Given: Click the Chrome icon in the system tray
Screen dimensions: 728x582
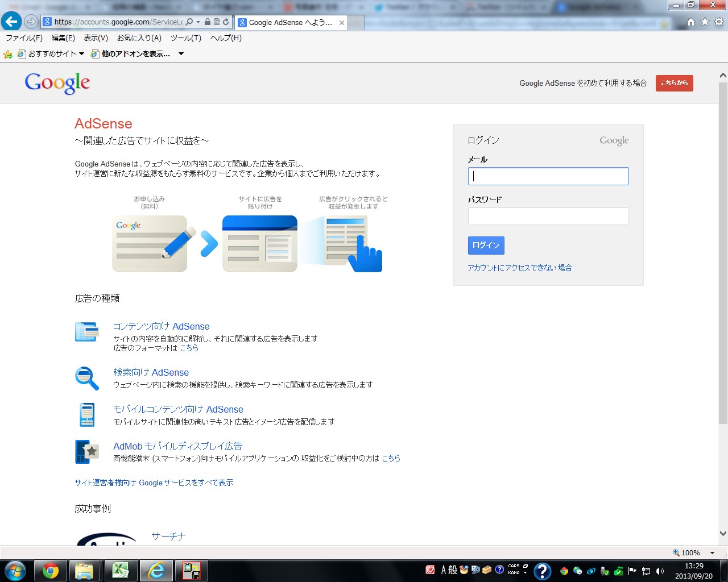Looking at the screenshot, I should [564, 571].
